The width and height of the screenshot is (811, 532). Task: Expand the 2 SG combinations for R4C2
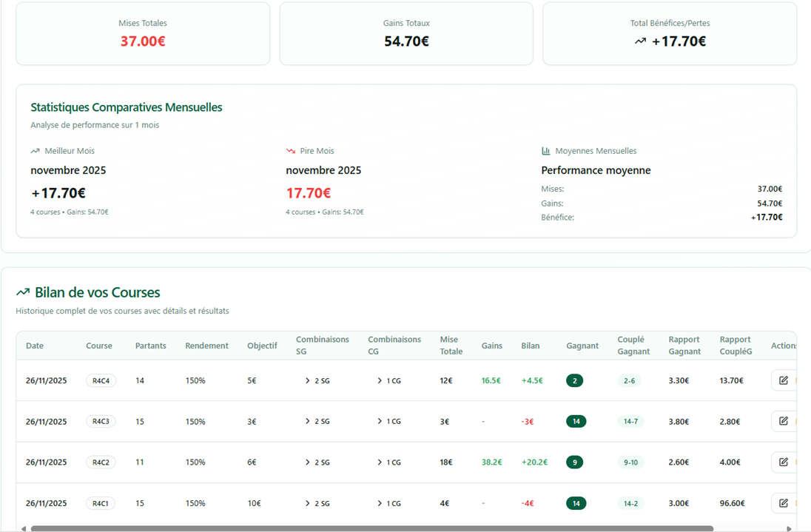tap(317, 462)
